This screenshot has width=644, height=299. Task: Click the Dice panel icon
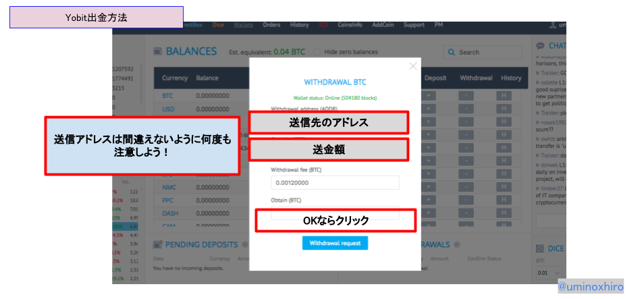tap(541, 248)
